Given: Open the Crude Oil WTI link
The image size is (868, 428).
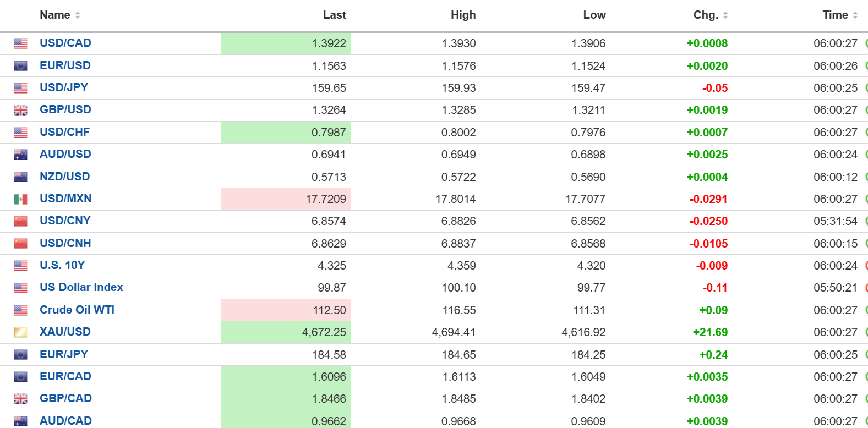Looking at the screenshot, I should tap(77, 310).
